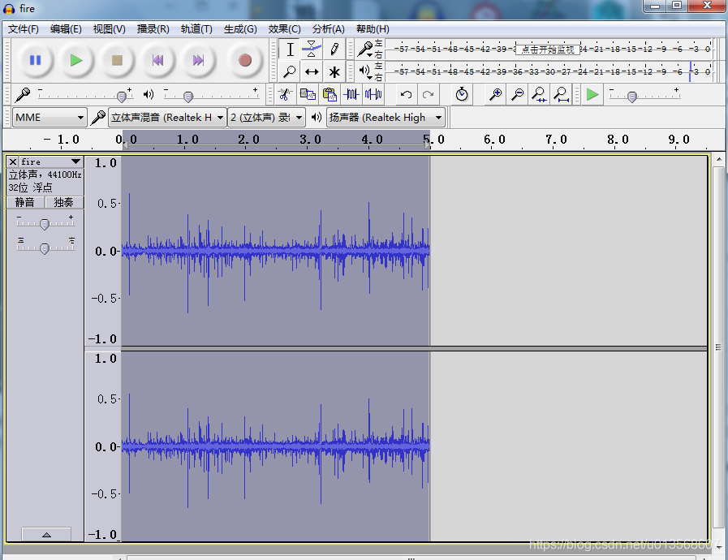Open the 视图(V) menu

pos(109,29)
